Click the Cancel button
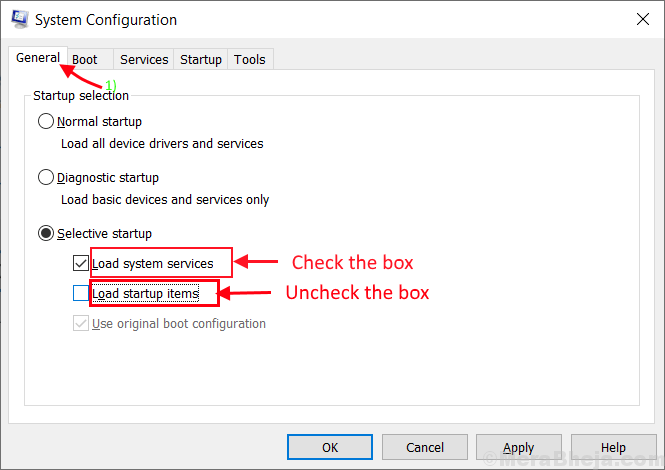Screen dimensions: 665x470 (425, 447)
